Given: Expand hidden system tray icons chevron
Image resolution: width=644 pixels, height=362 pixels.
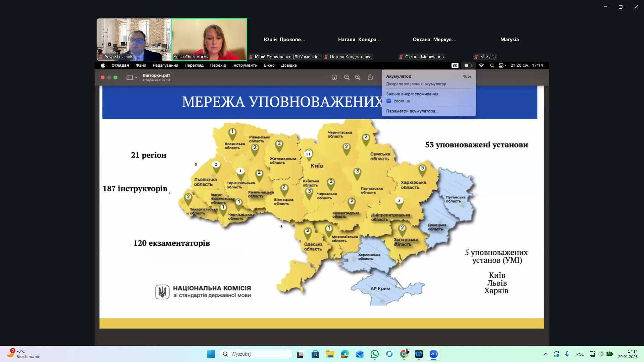Looking at the screenshot, I should pyautogui.click(x=546, y=354).
